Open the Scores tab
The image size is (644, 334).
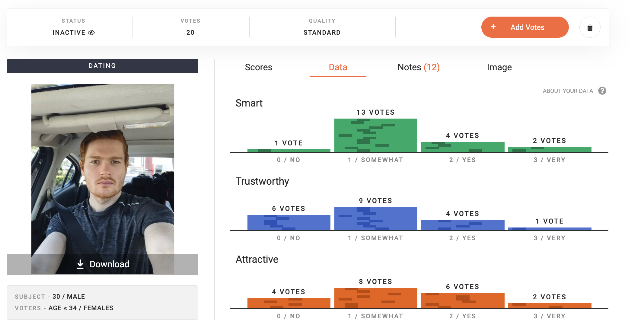pyautogui.click(x=259, y=67)
